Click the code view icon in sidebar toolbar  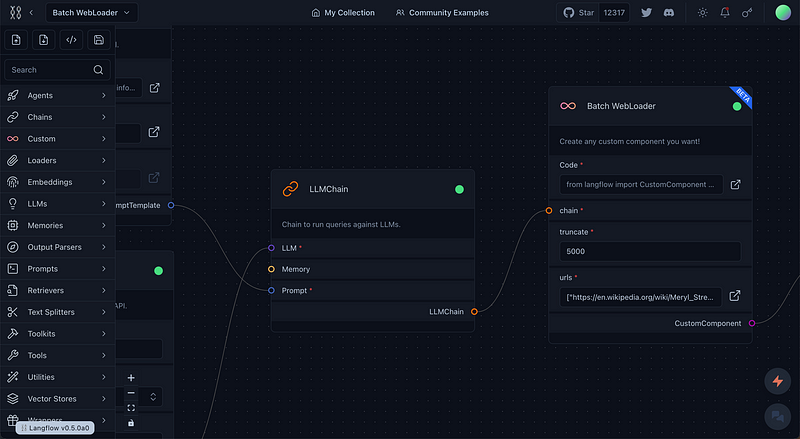tap(71, 40)
